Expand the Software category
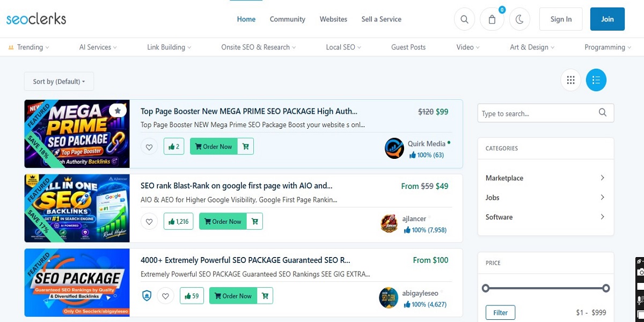Viewport: 644px width, 322px height. [x=545, y=217]
